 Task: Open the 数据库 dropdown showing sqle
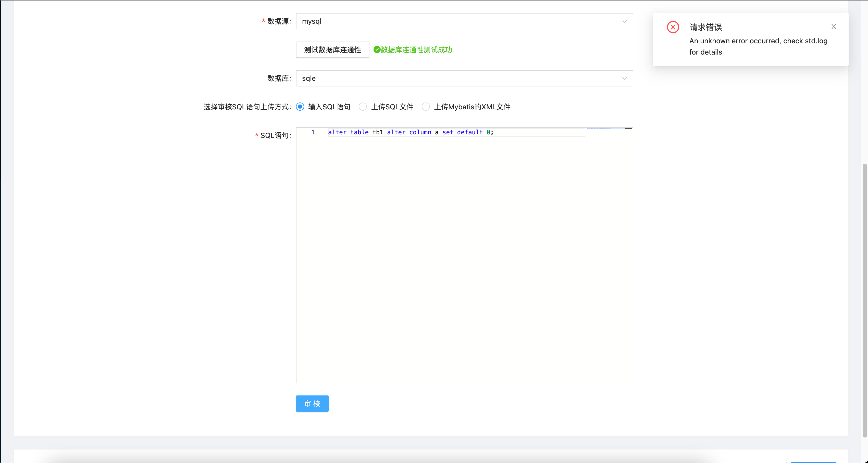[x=464, y=79]
